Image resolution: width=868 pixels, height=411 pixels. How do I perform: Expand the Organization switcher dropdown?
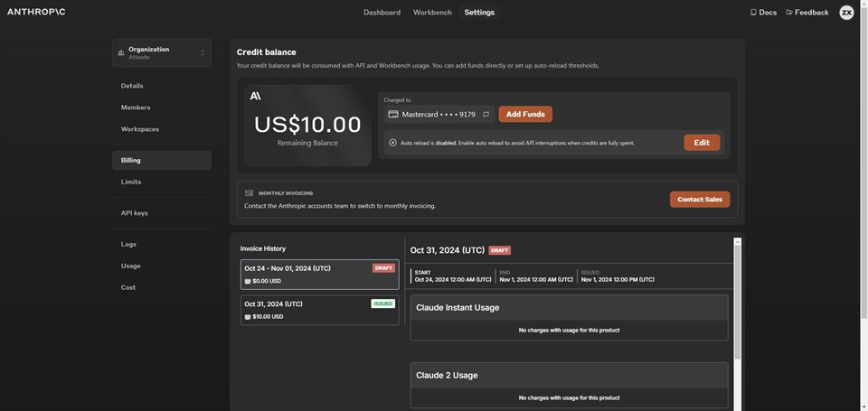[x=162, y=52]
